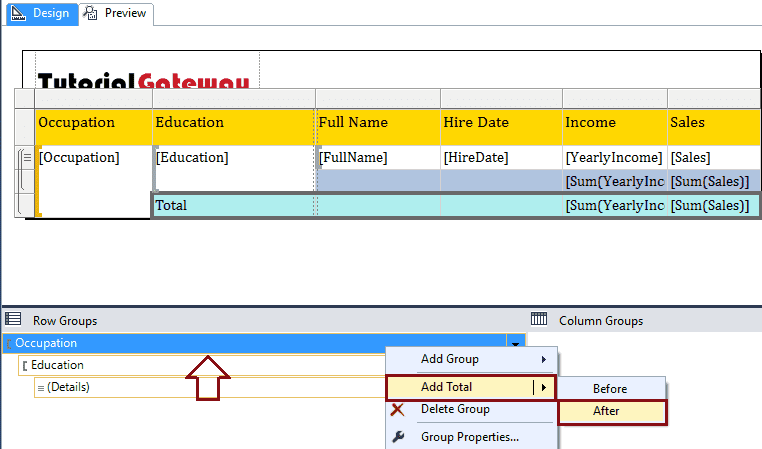Click the Income header cell

615,127
